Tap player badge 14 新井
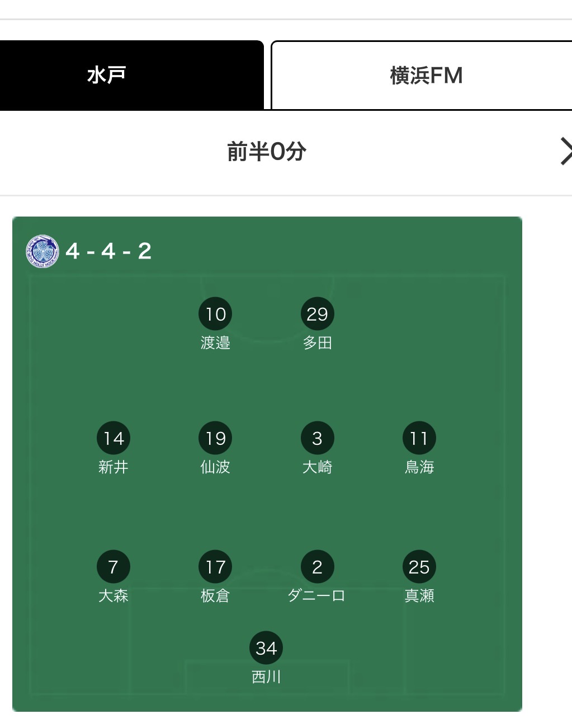 (x=114, y=438)
